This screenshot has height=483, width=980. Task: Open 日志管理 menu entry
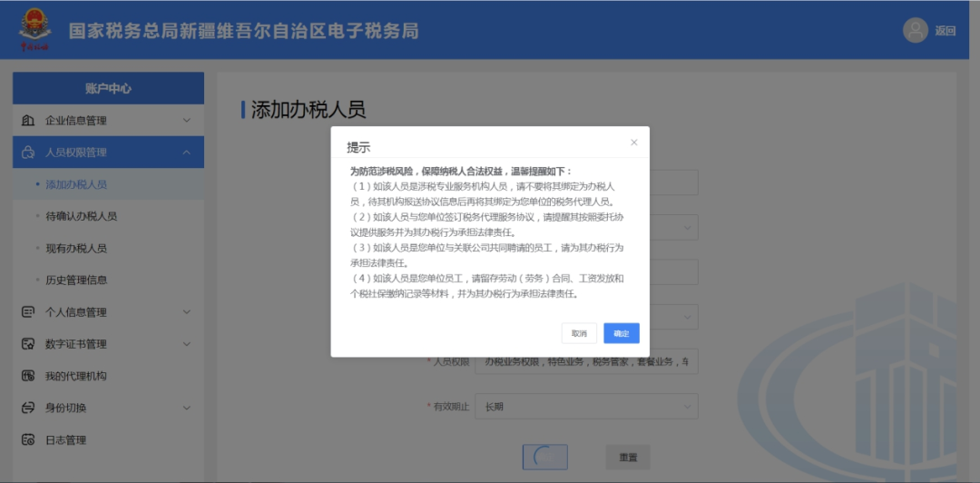(108, 439)
